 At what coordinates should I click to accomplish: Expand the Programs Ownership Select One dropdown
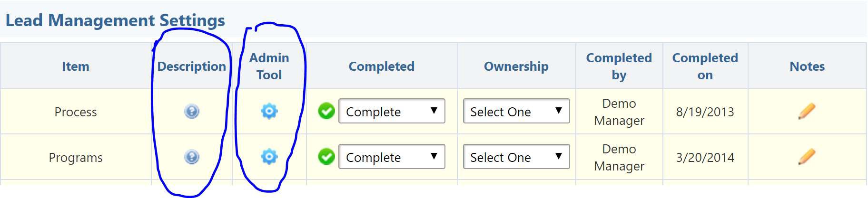(516, 157)
